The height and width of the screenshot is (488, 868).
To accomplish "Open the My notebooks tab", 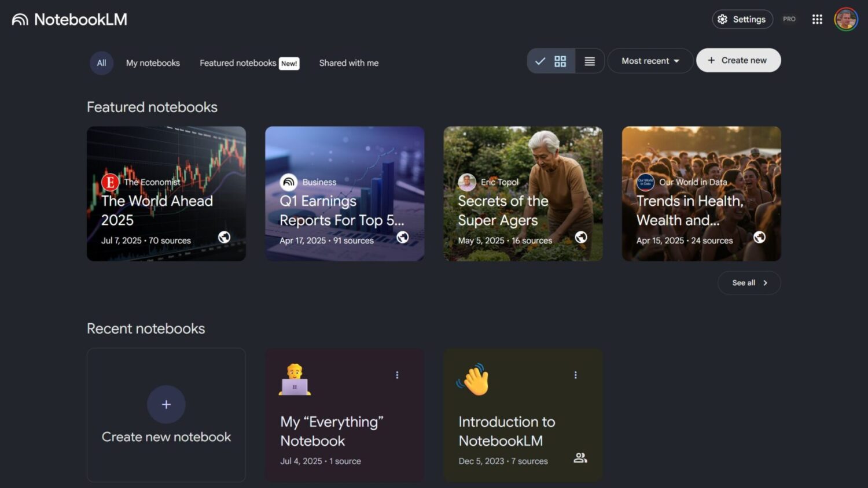I will [x=153, y=63].
